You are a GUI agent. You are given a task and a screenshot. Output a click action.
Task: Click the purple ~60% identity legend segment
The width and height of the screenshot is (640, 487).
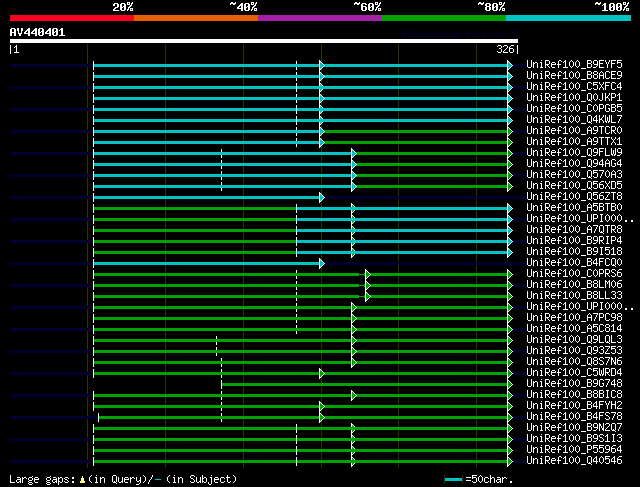[320, 18]
